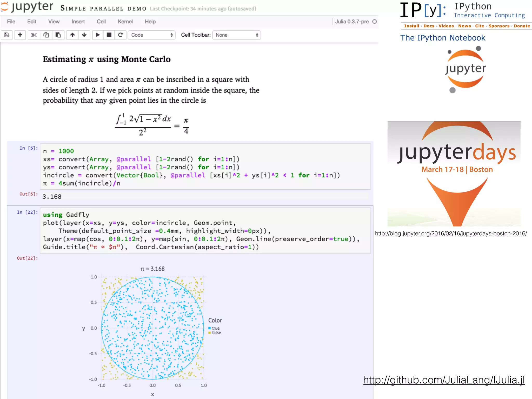Screen dimensions: 532x399
Task: Open the Cell Toolbar None dropdown
Action: [237, 35]
